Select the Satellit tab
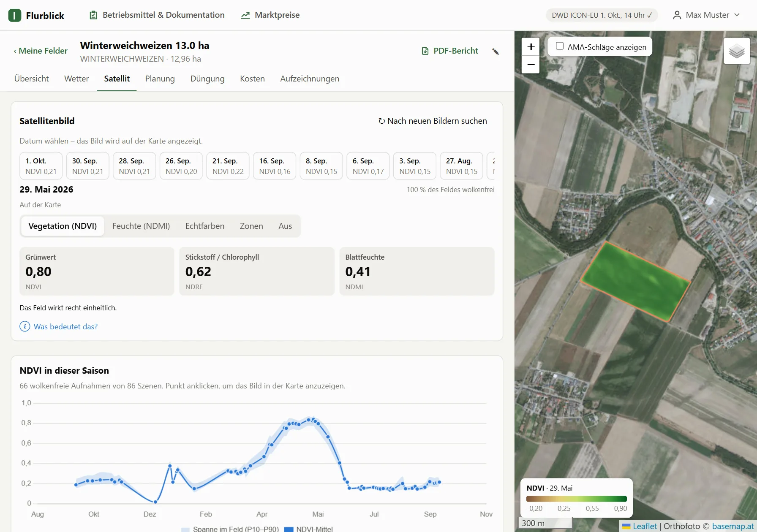 [117, 79]
